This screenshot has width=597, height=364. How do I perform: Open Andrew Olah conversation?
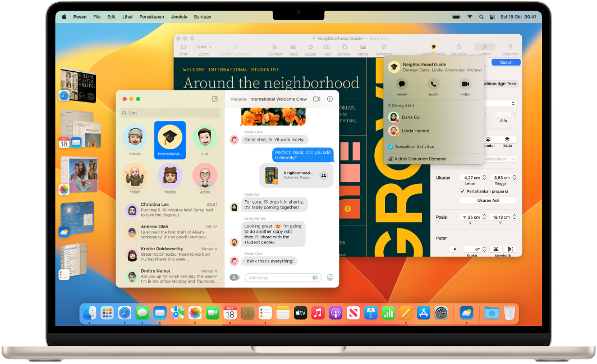170,232
